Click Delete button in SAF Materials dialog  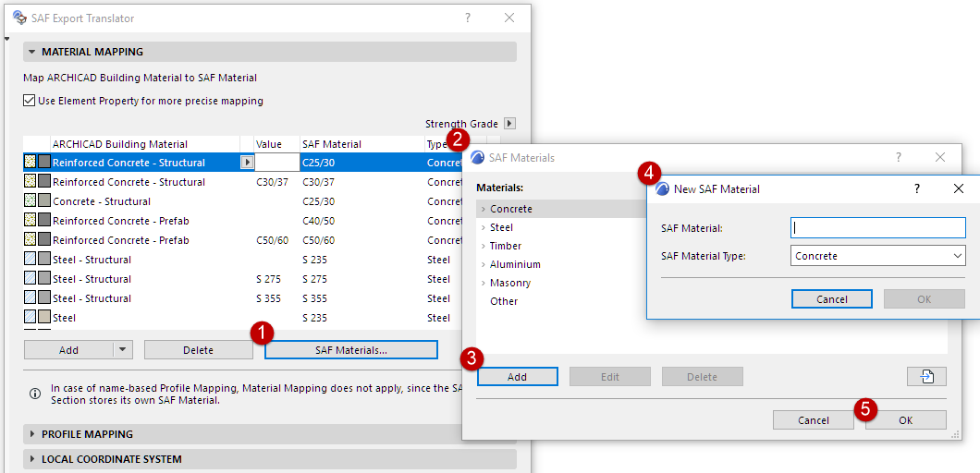pyautogui.click(x=703, y=377)
